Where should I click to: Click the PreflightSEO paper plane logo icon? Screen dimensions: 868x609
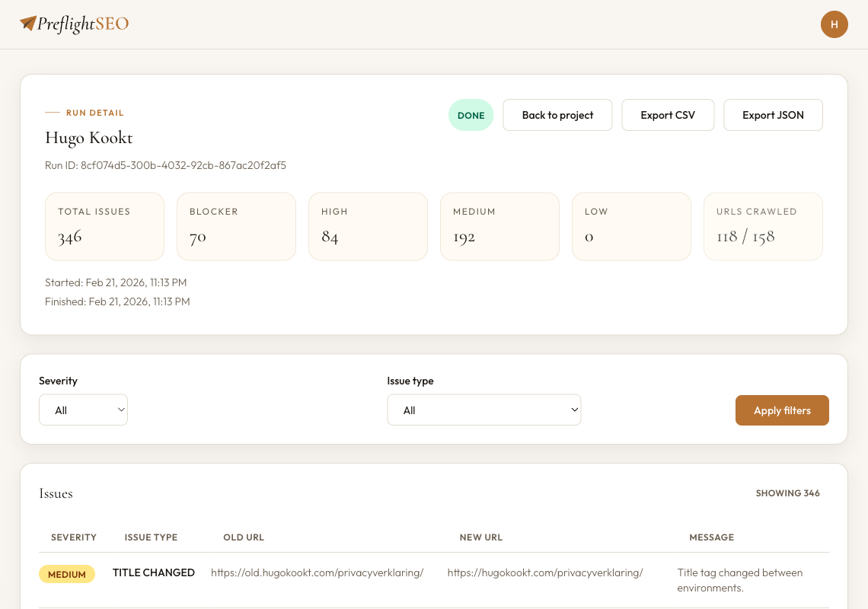[27, 23]
